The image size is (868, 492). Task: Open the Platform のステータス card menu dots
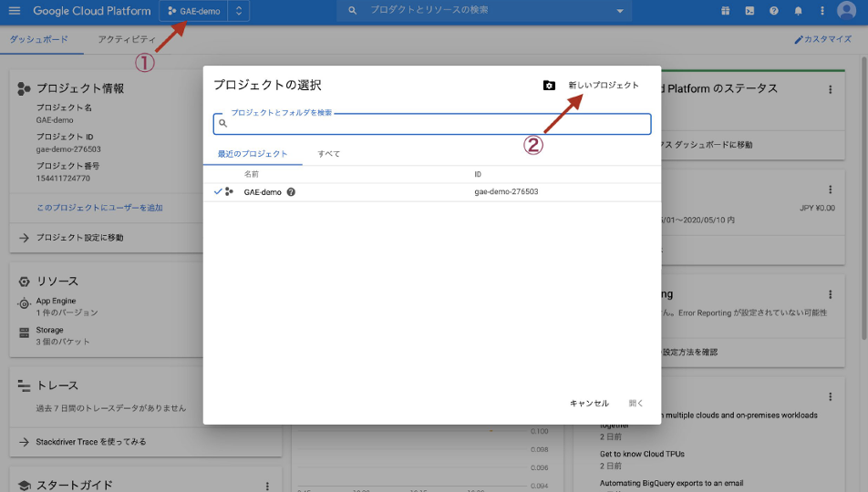tap(830, 89)
